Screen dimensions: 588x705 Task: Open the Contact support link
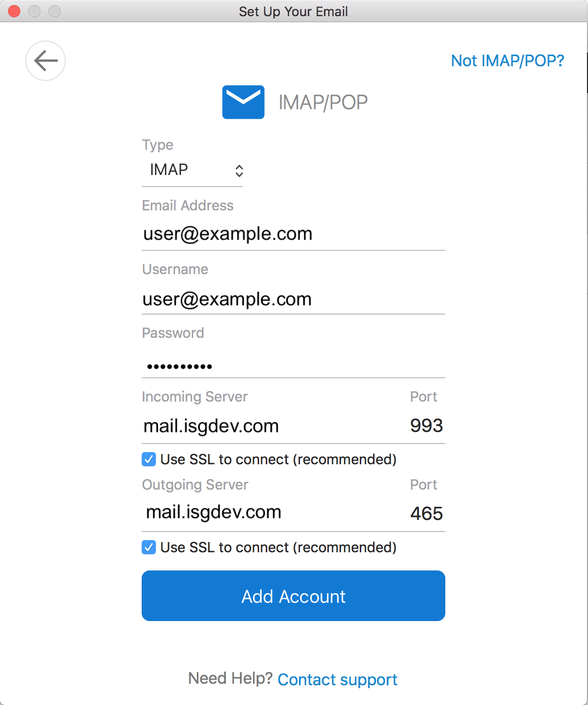pos(338,679)
